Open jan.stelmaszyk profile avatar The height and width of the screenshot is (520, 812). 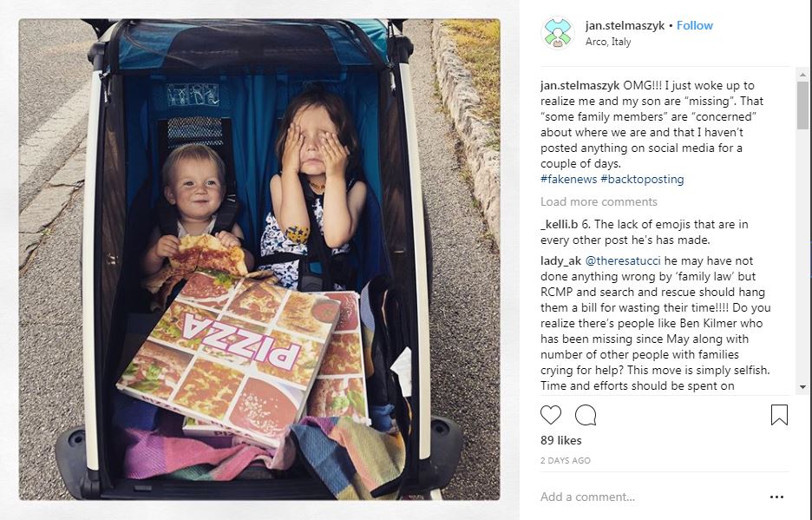(557, 33)
